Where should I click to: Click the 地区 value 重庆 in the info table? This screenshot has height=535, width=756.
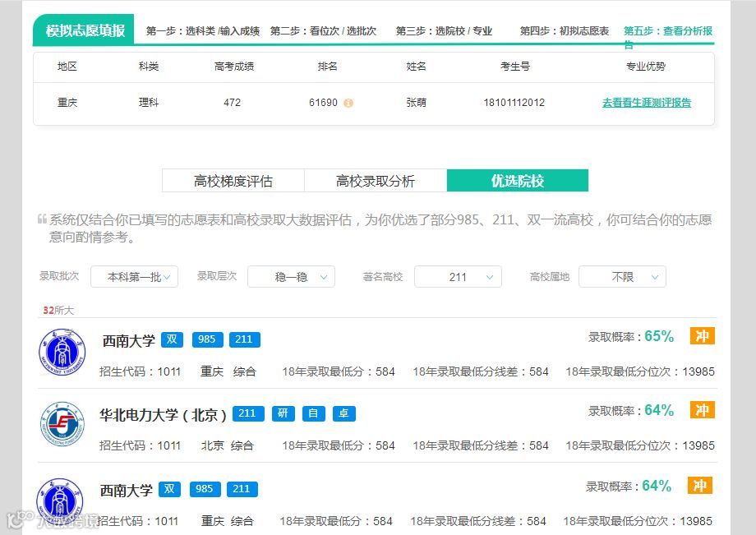[x=67, y=103]
